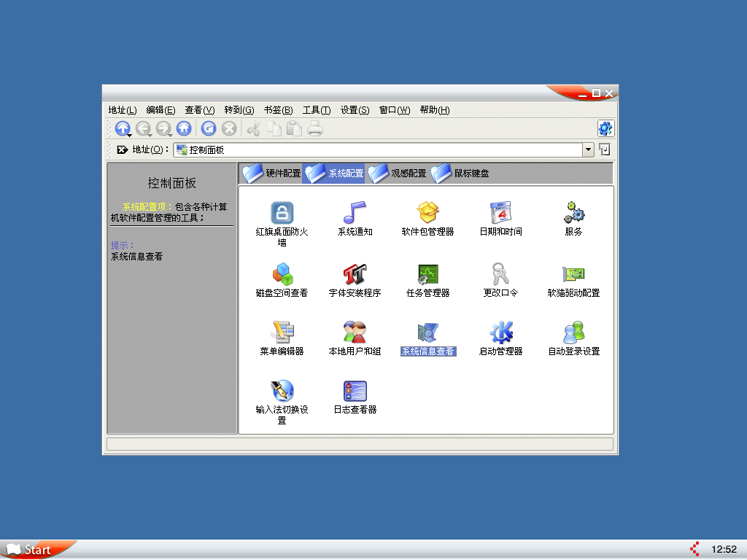Click the Home toolbar button
Image resolution: width=747 pixels, height=560 pixels.
(184, 128)
